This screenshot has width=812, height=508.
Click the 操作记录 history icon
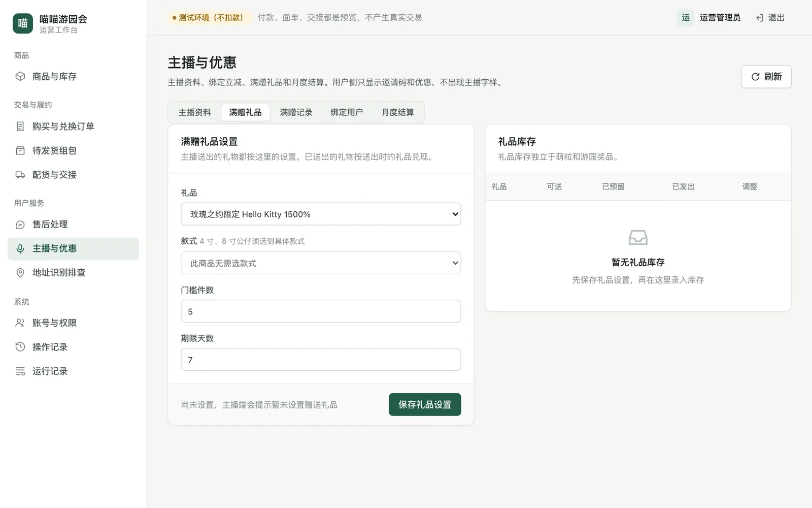coord(20,347)
